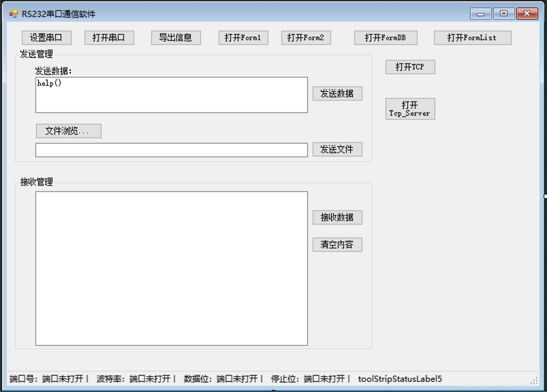Click the 设置串口 button
The width and height of the screenshot is (547, 392).
tap(46, 38)
